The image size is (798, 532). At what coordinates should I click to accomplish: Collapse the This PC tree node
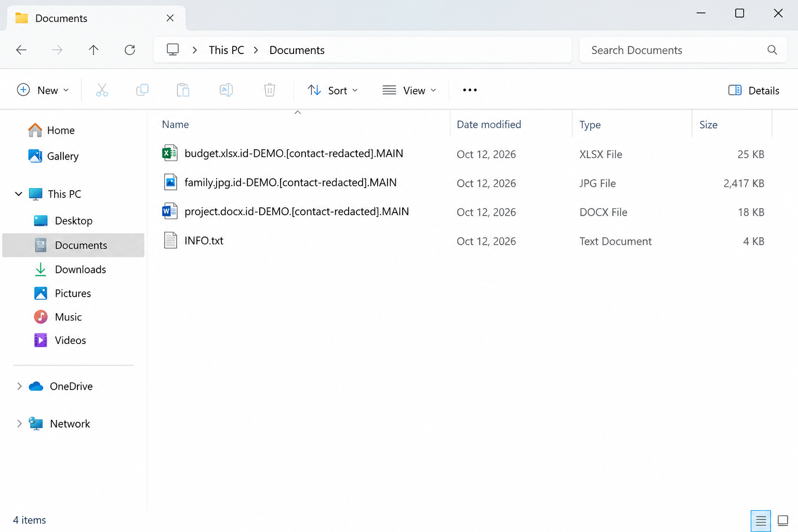click(x=19, y=194)
